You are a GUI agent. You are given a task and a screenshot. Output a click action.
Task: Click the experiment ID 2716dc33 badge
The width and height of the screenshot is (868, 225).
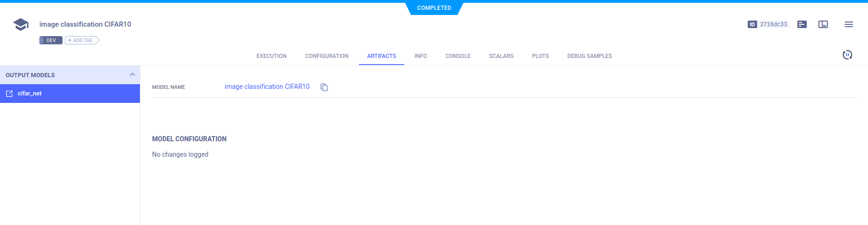click(768, 24)
